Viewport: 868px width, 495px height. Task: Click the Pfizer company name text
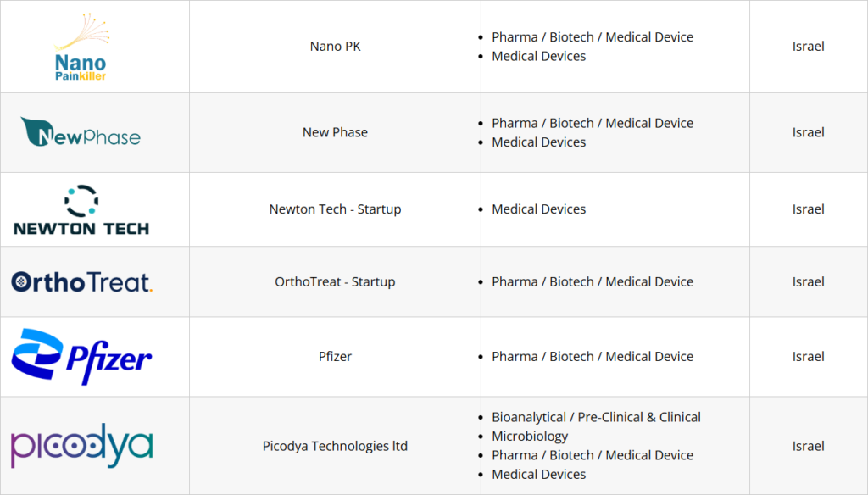click(335, 357)
